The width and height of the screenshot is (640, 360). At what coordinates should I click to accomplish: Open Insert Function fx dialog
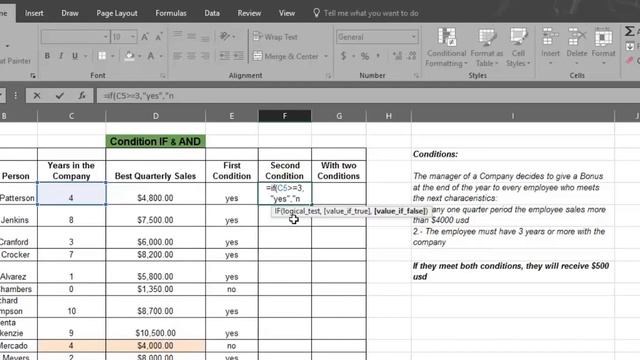click(x=82, y=96)
